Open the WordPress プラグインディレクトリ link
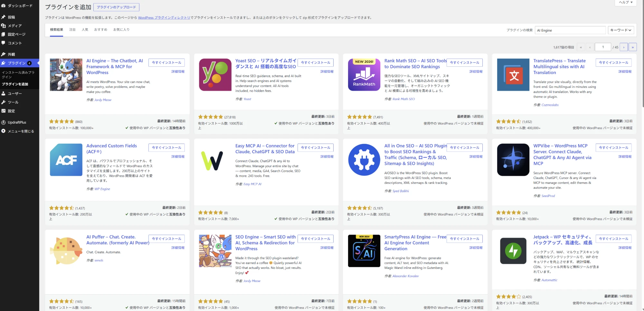This screenshot has width=644, height=311. pos(164,18)
